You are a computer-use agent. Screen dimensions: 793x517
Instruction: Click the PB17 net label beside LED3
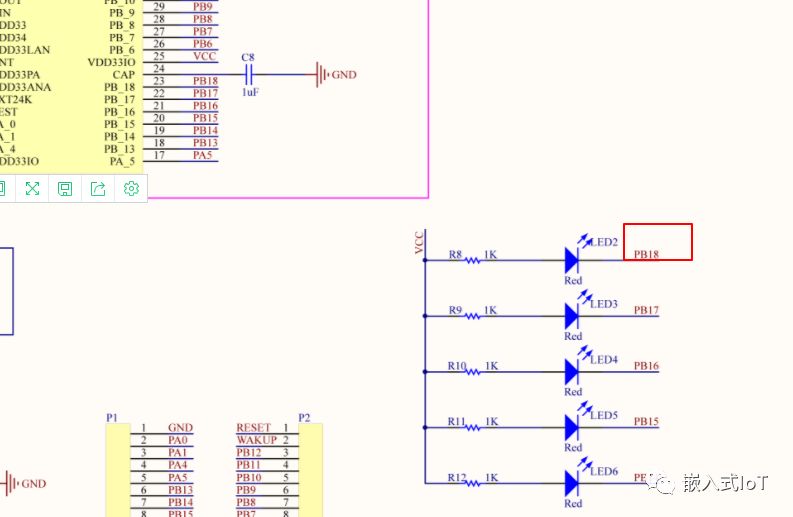[x=647, y=310]
